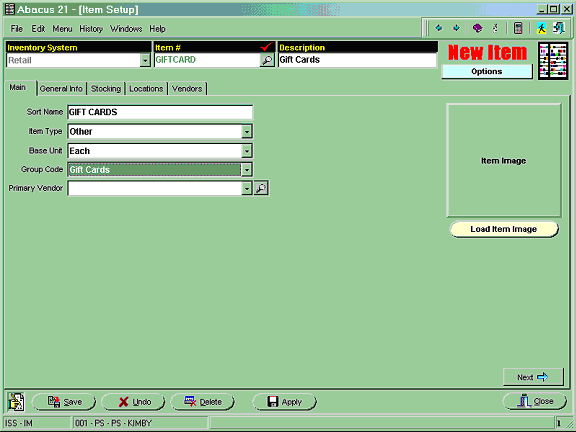Select the Main tab
The image size is (576, 432).
pyautogui.click(x=18, y=87)
